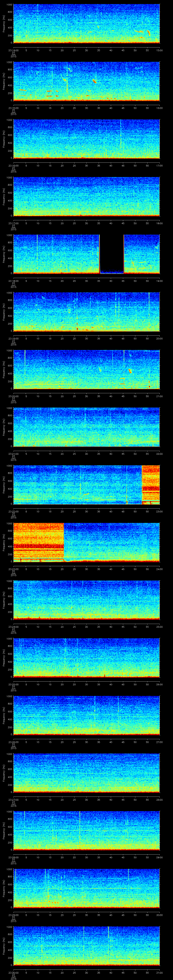Image resolution: width=173 pixels, height=980 pixels.
Task: Select the '23:29:00' start time label
Action: click(13, 915)
